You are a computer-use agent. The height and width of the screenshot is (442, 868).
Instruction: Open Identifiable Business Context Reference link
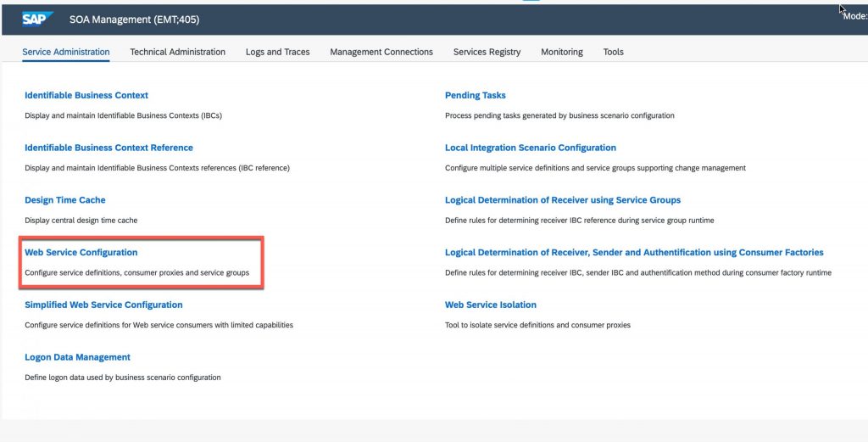point(109,148)
